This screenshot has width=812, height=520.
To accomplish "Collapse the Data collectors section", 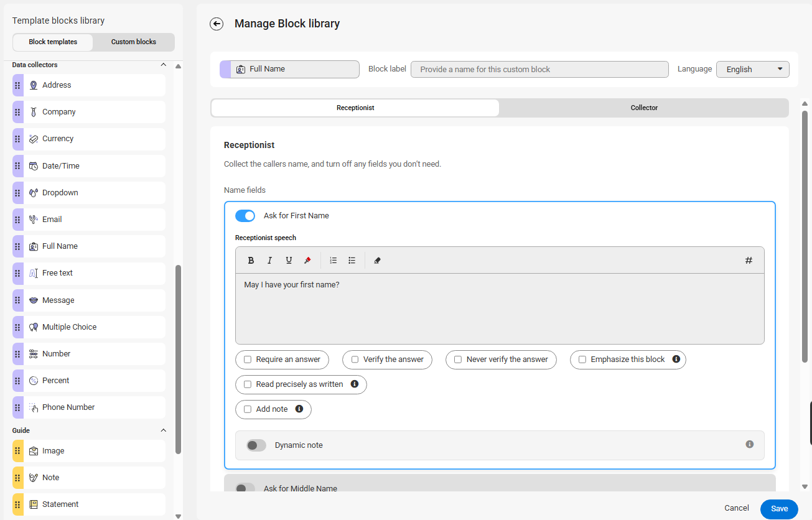I will [164, 65].
